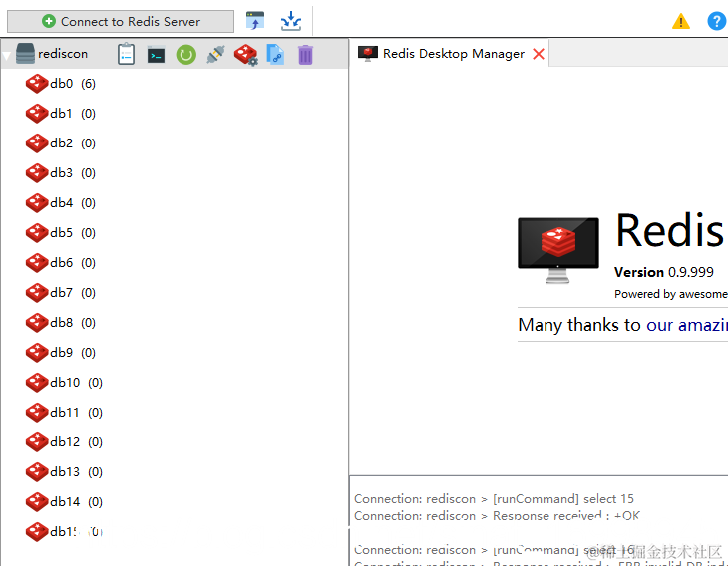Screen dimensions: 728x566
Task: Select db6 (0) database
Action: coord(61,263)
